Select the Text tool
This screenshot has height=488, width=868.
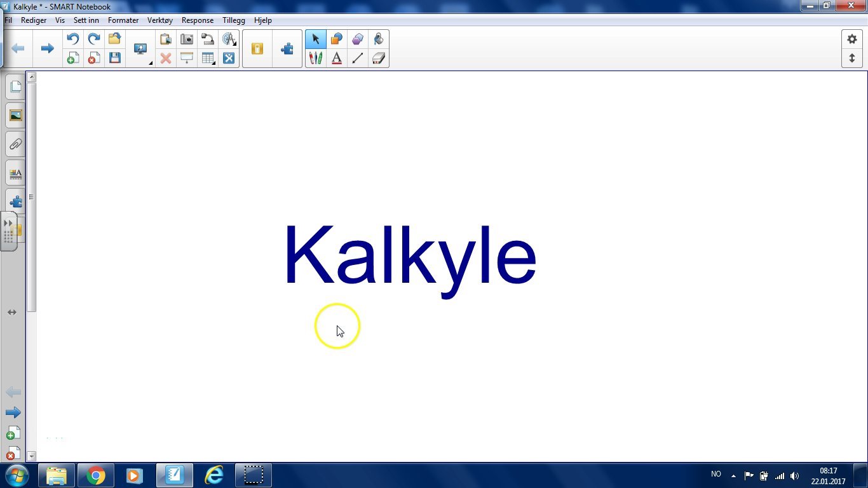pyautogui.click(x=336, y=58)
